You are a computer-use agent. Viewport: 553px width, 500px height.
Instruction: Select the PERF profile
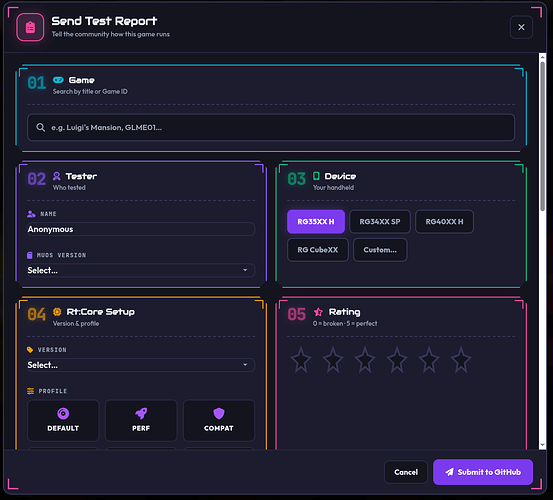pyautogui.click(x=141, y=420)
